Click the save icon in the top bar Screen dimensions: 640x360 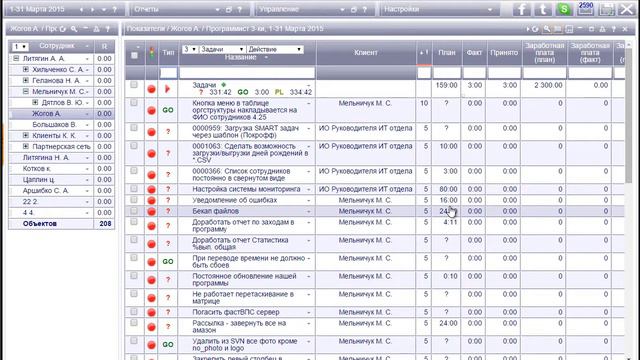click(x=606, y=9)
